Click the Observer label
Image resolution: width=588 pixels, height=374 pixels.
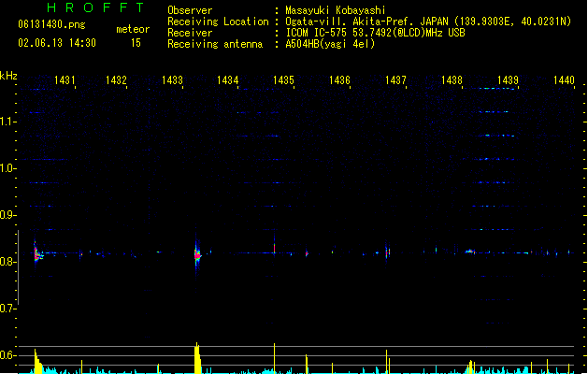(x=190, y=10)
